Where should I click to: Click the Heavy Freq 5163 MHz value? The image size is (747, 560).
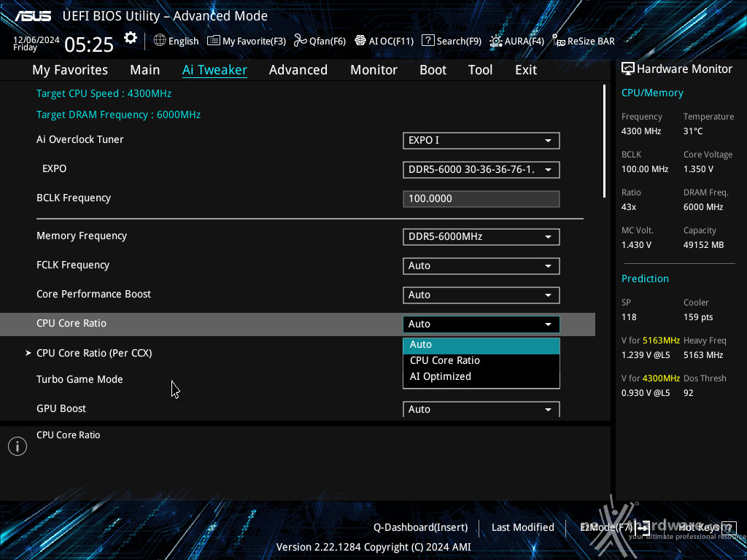tap(703, 355)
